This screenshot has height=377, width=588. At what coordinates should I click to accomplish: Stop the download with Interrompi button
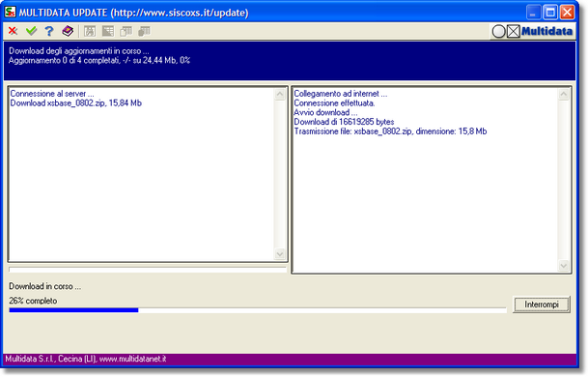point(542,304)
